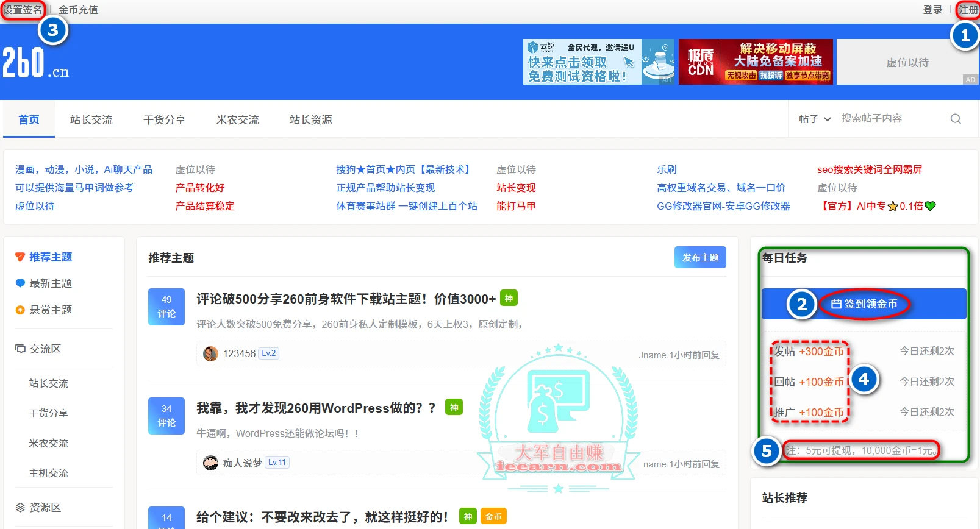Screen dimensions: 980x529
Task: Click 发布主题 button
Action: coord(700,257)
